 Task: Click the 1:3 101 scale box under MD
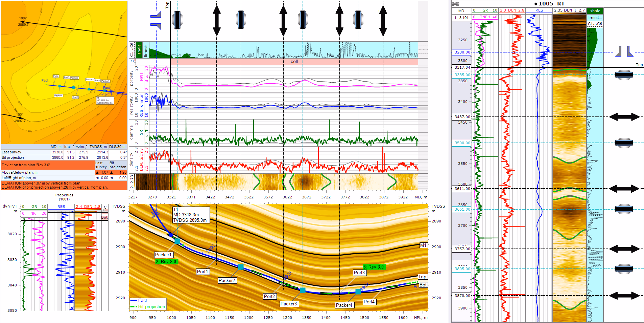pos(461,18)
